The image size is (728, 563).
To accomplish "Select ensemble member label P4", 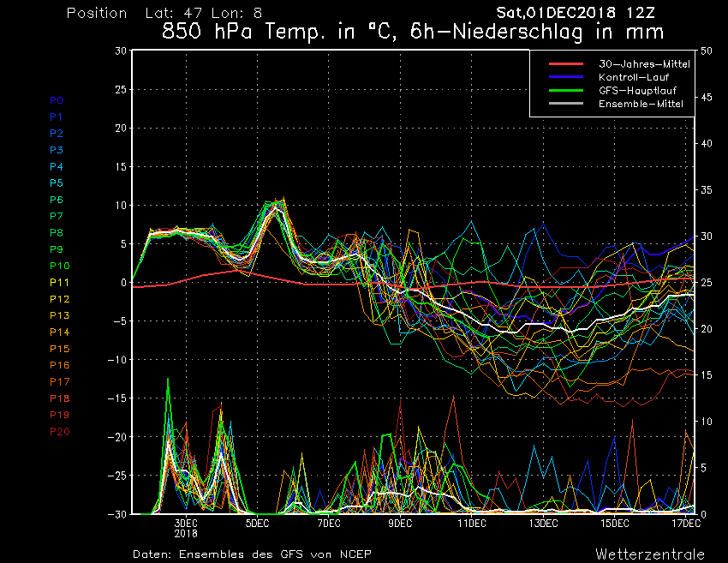I will coord(57,166).
